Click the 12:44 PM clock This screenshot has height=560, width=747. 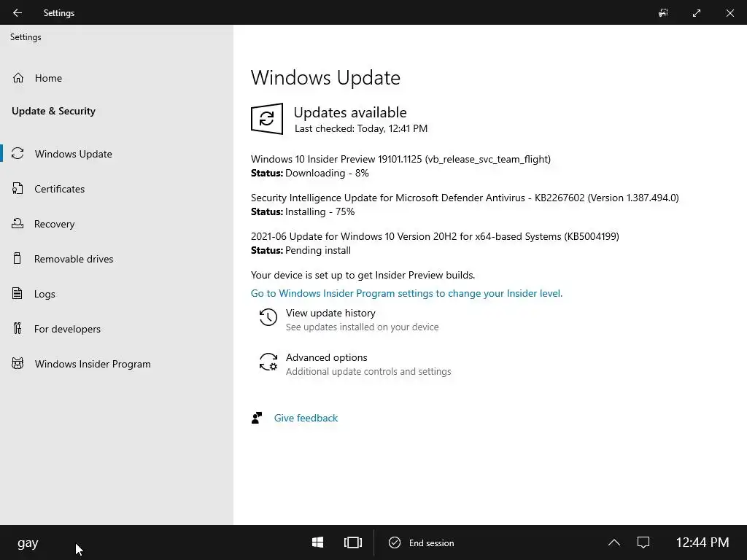pos(703,542)
